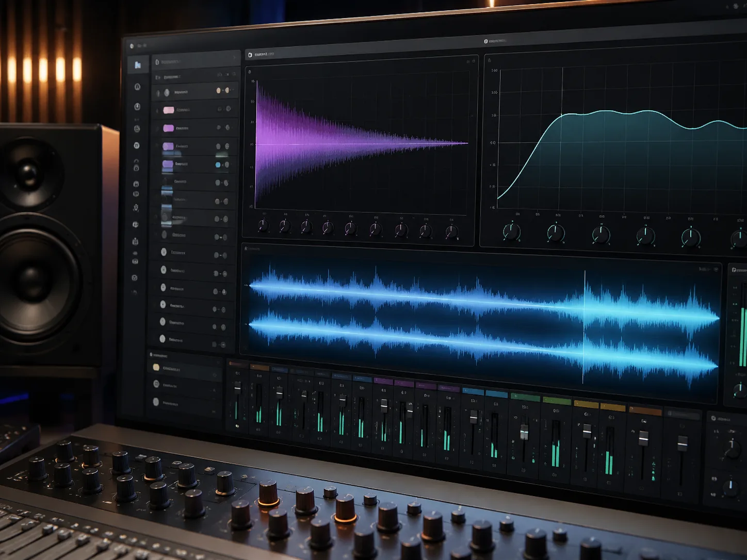Select the rightmost orange header strip in the mixer
The image size is (747, 560).
pos(645,411)
